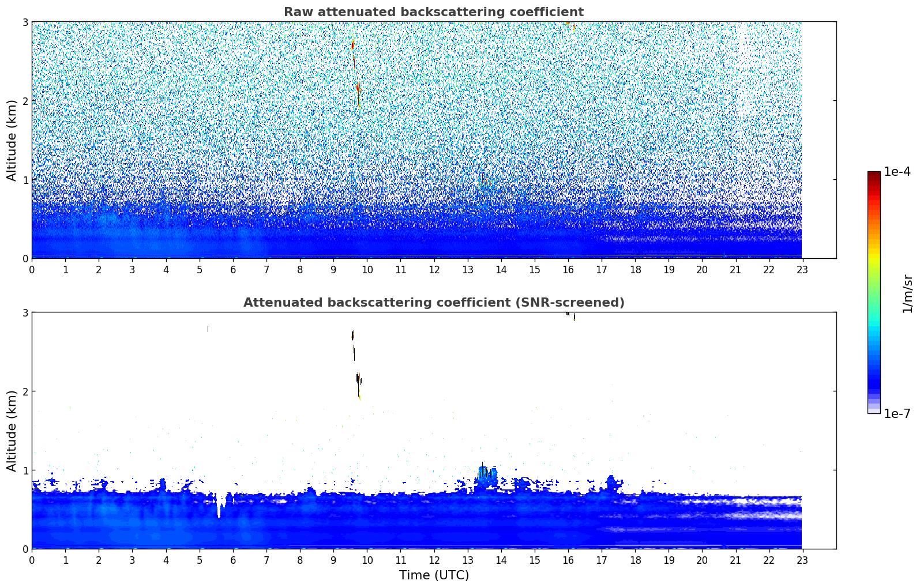Click the dark red top of the colorbar
Image resolution: width=920 pixels, height=588 pixels.
click(x=873, y=175)
